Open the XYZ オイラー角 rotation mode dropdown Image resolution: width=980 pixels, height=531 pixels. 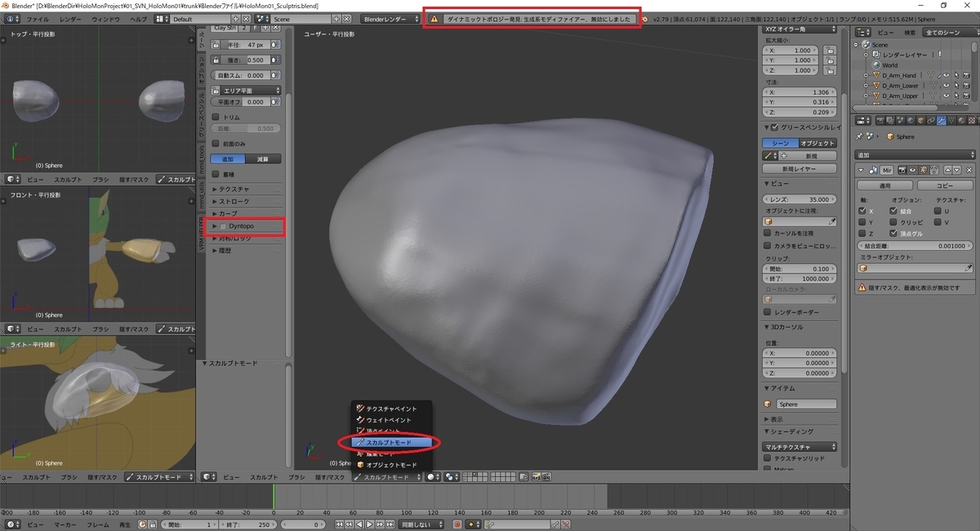point(800,29)
